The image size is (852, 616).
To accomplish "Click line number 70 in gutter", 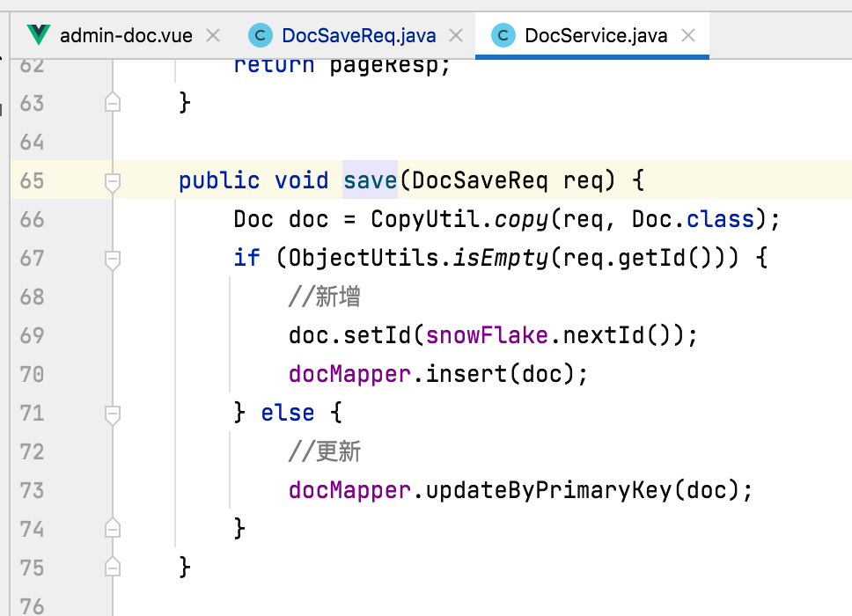I will click(32, 374).
